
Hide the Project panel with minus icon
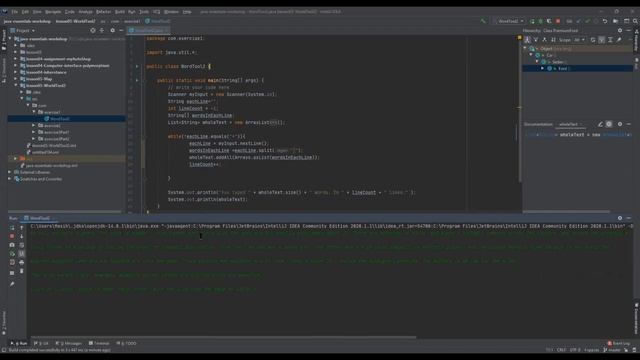(121, 31)
